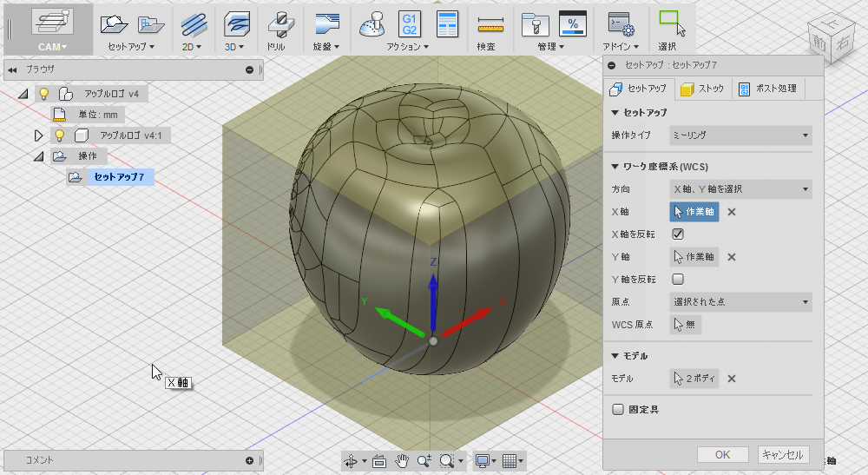This screenshot has height=475, width=868.
Task: Click the pan hand tool in navigation bar
Action: [x=402, y=461]
